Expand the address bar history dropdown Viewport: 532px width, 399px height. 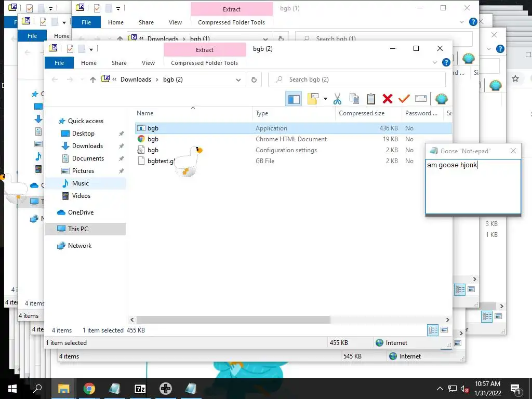click(238, 79)
